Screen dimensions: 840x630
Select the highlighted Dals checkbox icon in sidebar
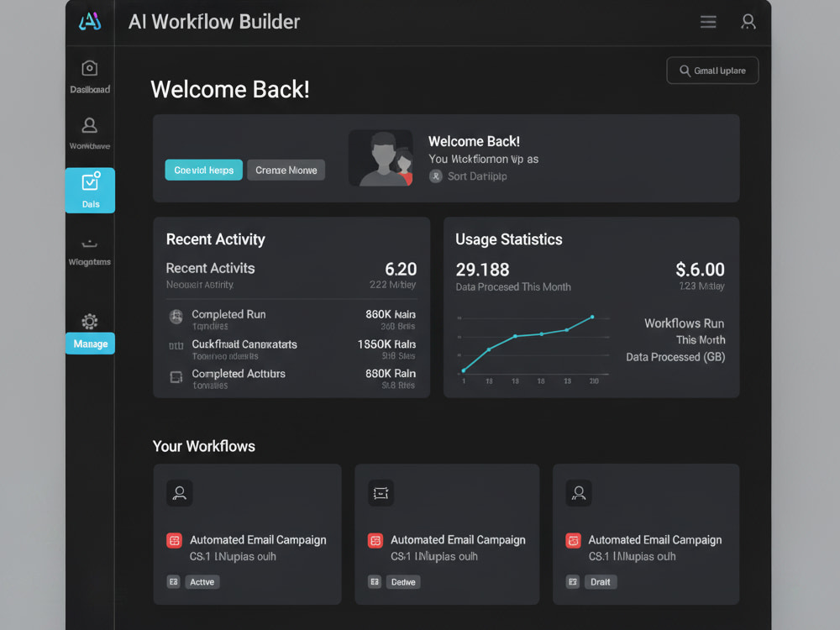click(x=90, y=181)
